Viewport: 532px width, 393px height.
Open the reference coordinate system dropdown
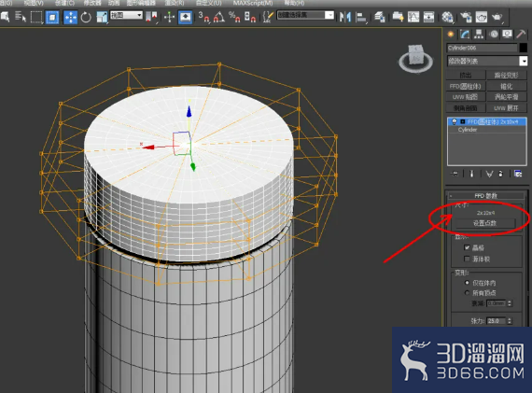click(126, 15)
